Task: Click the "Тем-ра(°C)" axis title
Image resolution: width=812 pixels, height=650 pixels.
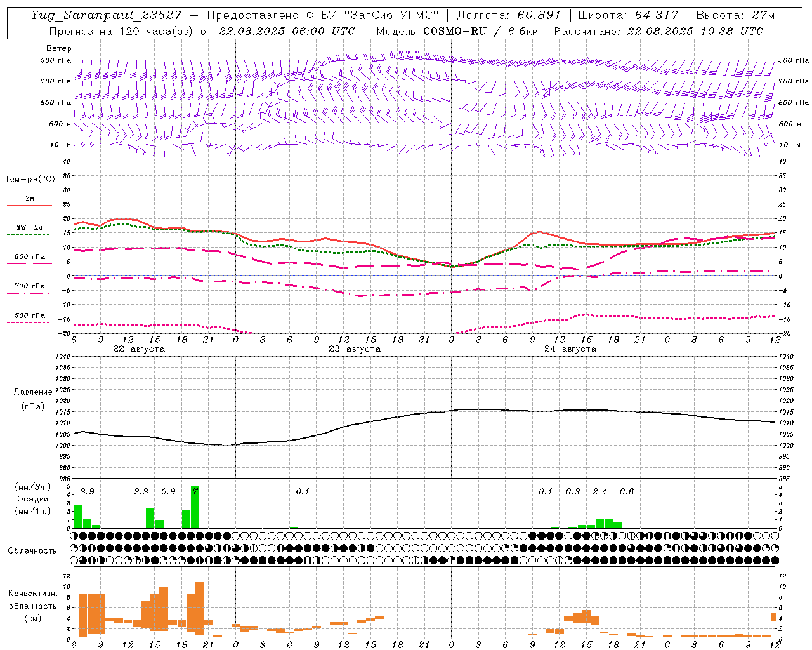Action: tap(30, 180)
